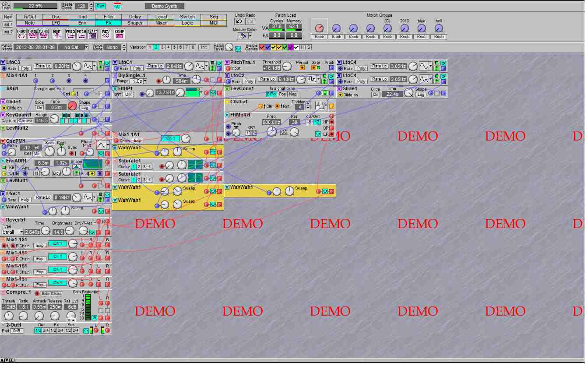Click the red morph group knob
The height and width of the screenshot is (383, 588).
pos(319,28)
